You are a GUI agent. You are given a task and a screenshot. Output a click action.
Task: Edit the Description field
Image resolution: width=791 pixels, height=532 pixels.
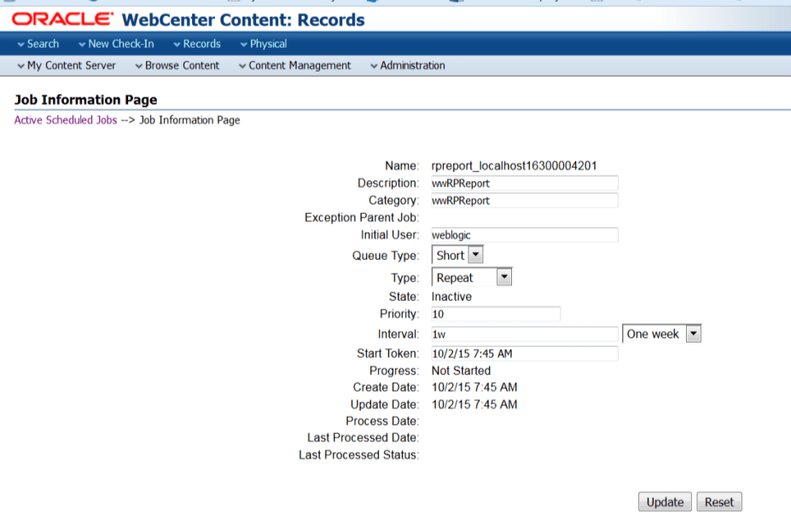coord(525,183)
